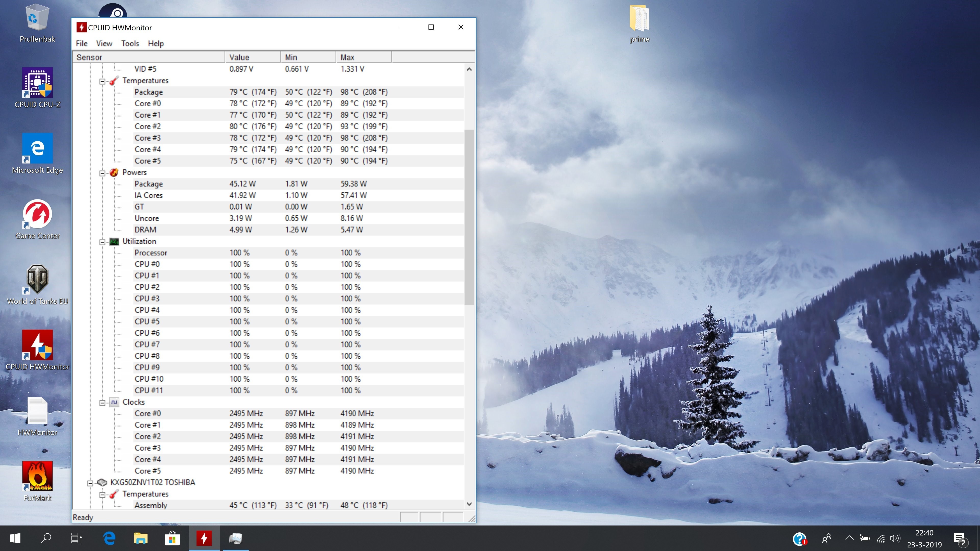
Task: Click the HWMonitor taskbar icon
Action: (204, 538)
